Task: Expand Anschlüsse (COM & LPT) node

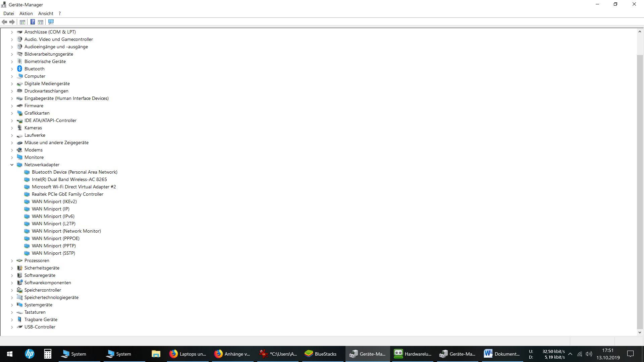Action: pos(12,32)
